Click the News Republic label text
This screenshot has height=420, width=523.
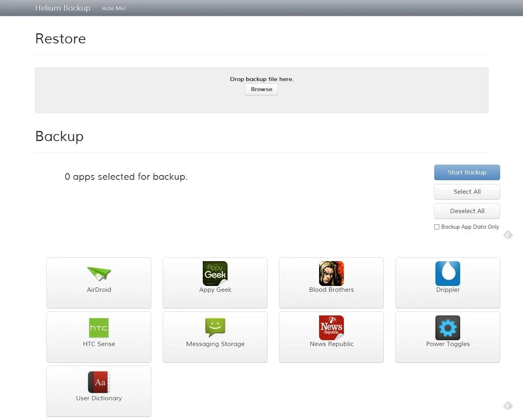pos(331,344)
